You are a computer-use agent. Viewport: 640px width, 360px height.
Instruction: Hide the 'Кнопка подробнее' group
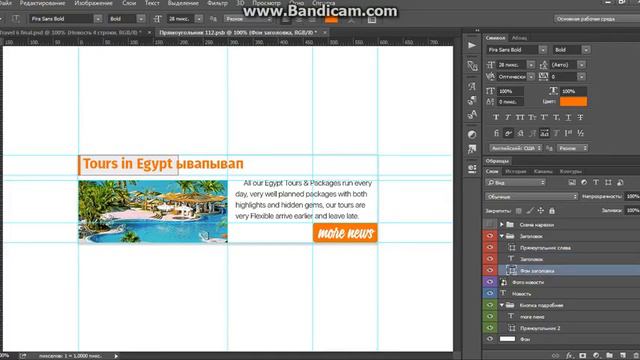490,304
